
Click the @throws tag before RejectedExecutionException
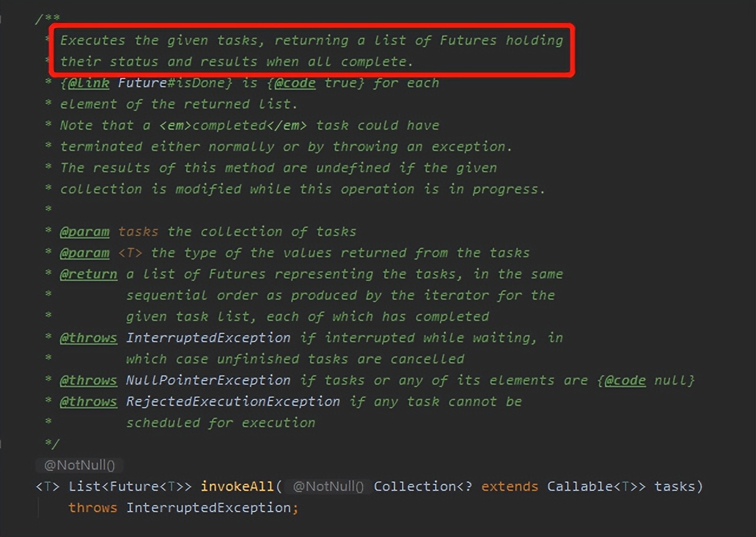click(x=88, y=402)
